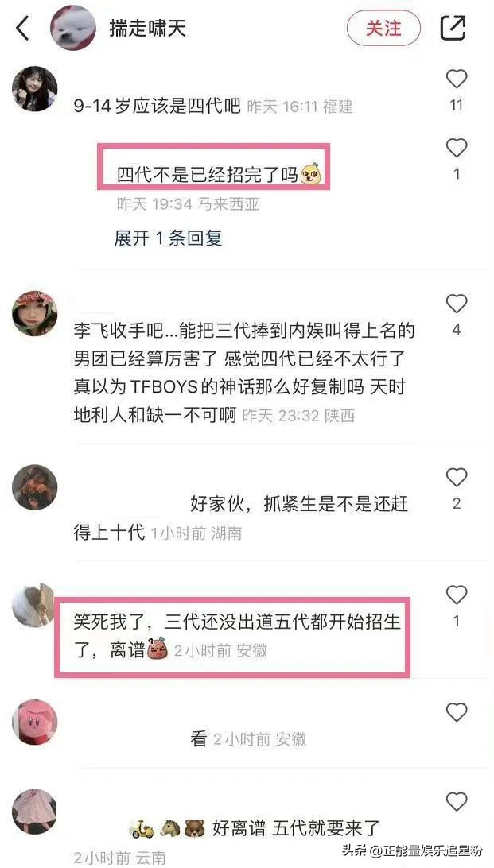Like the comment '9-14岁应该是四代吧'

(457, 80)
